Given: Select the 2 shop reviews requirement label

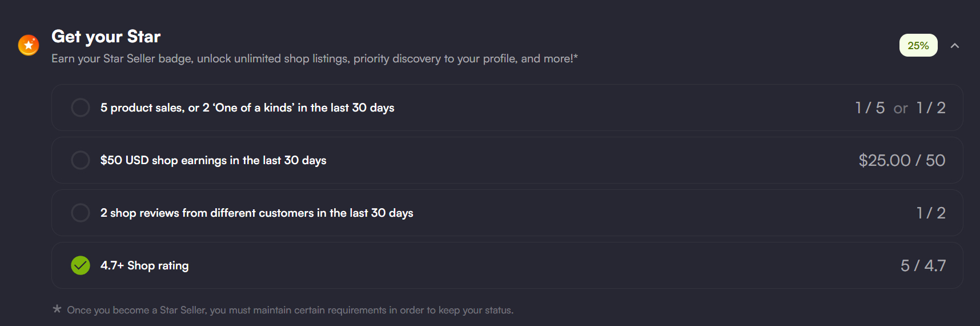Looking at the screenshot, I should (x=256, y=213).
